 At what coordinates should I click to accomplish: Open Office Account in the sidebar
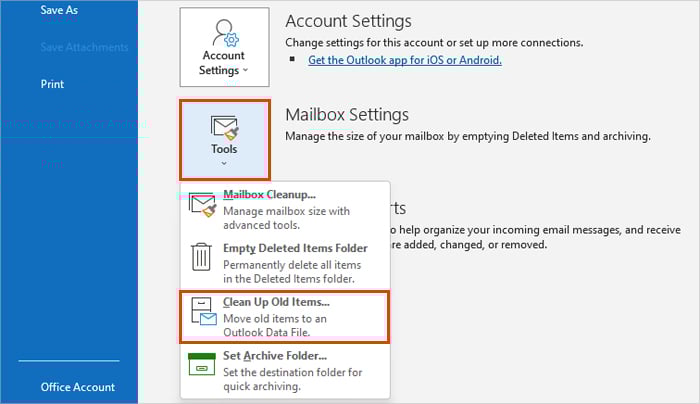[78, 387]
